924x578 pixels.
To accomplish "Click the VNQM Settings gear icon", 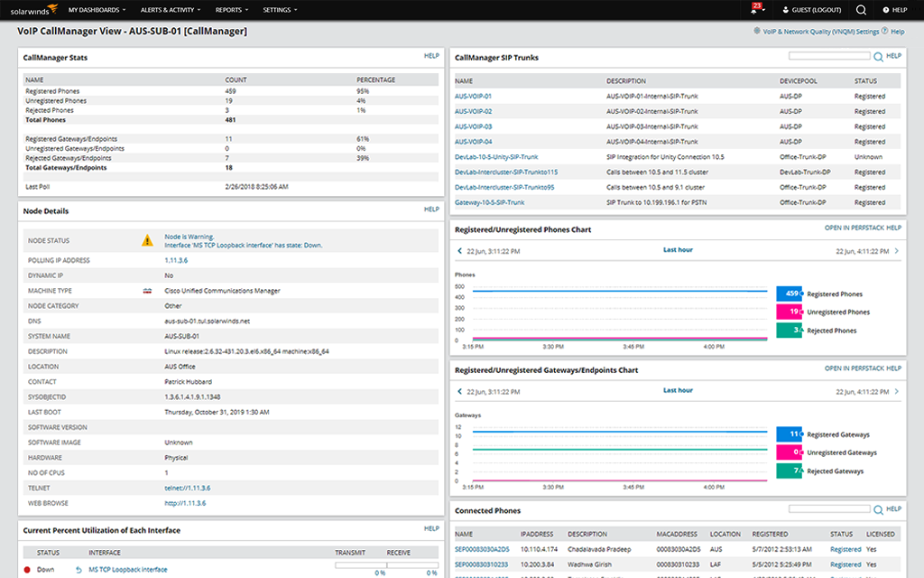I will 757,32.
